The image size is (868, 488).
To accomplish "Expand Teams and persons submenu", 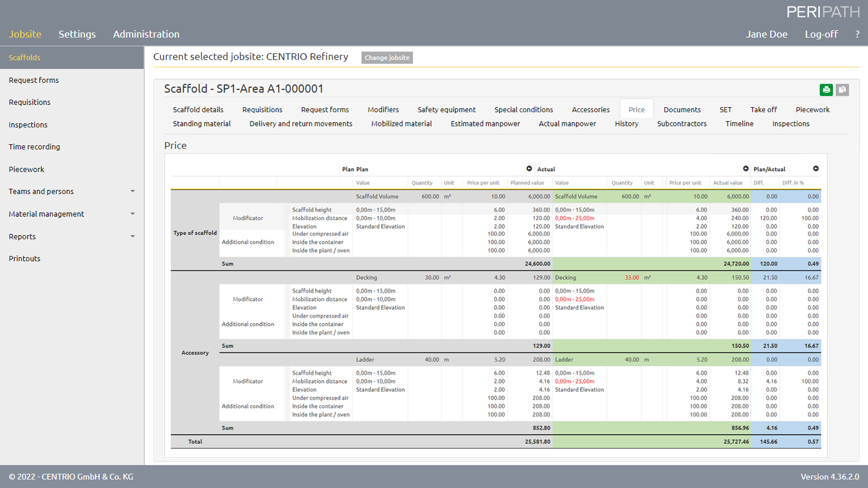I will pos(132,191).
